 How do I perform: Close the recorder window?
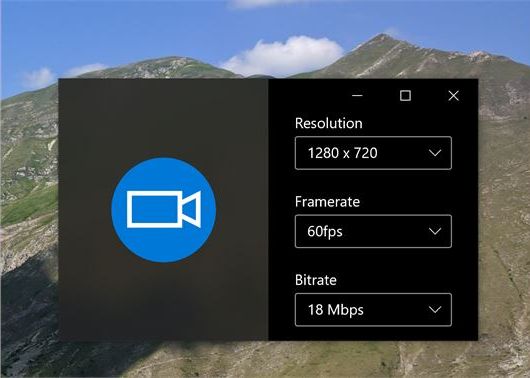click(x=454, y=96)
